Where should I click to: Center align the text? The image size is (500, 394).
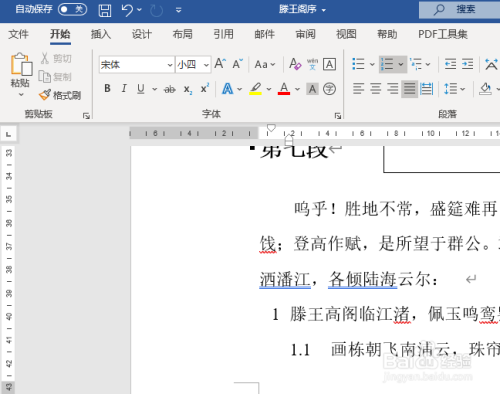pyautogui.click(x=376, y=89)
